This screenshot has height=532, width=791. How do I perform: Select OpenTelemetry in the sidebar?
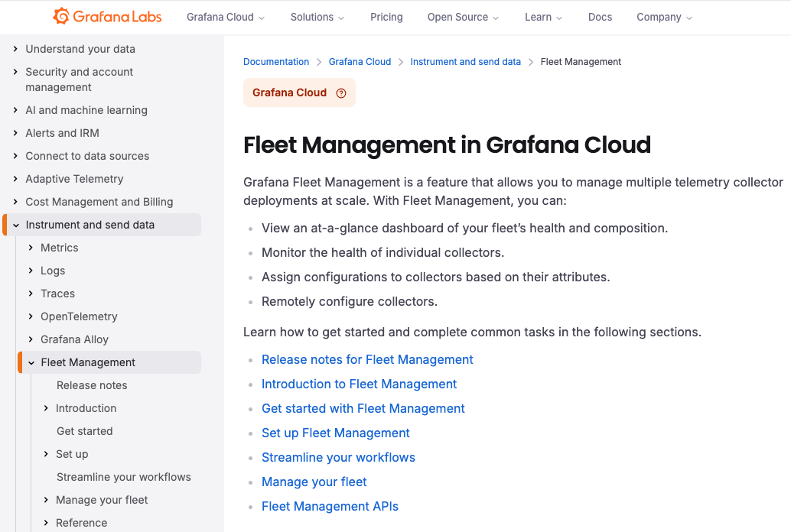pyautogui.click(x=80, y=316)
